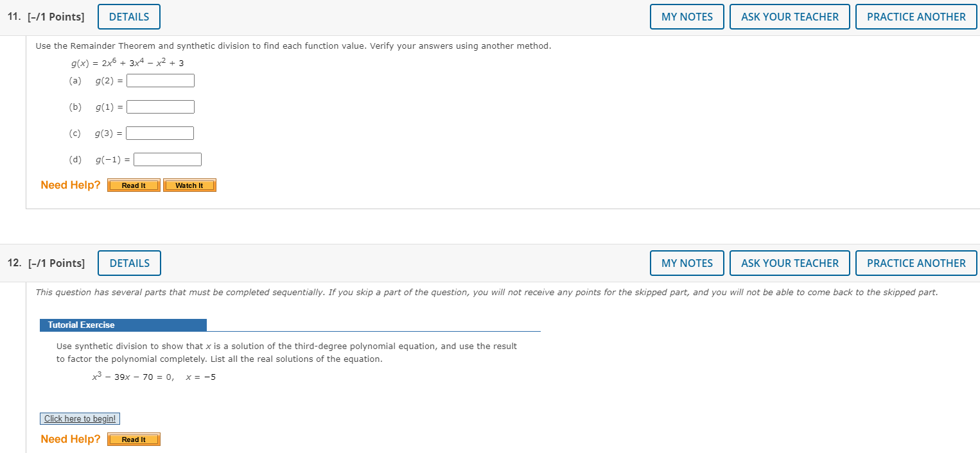The image size is (980, 453).
Task: Select the x³ − 39x − 70 equation text
Action: coord(133,377)
